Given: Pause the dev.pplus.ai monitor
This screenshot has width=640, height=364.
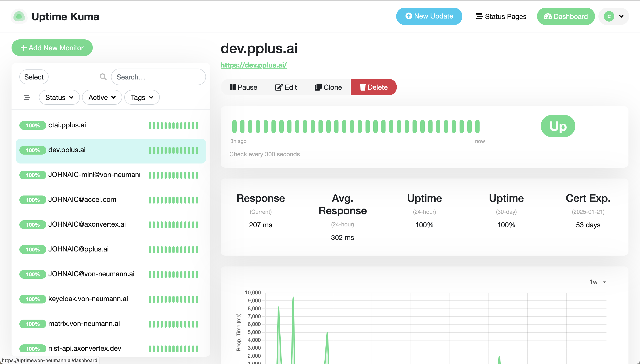Looking at the screenshot, I should click(243, 87).
